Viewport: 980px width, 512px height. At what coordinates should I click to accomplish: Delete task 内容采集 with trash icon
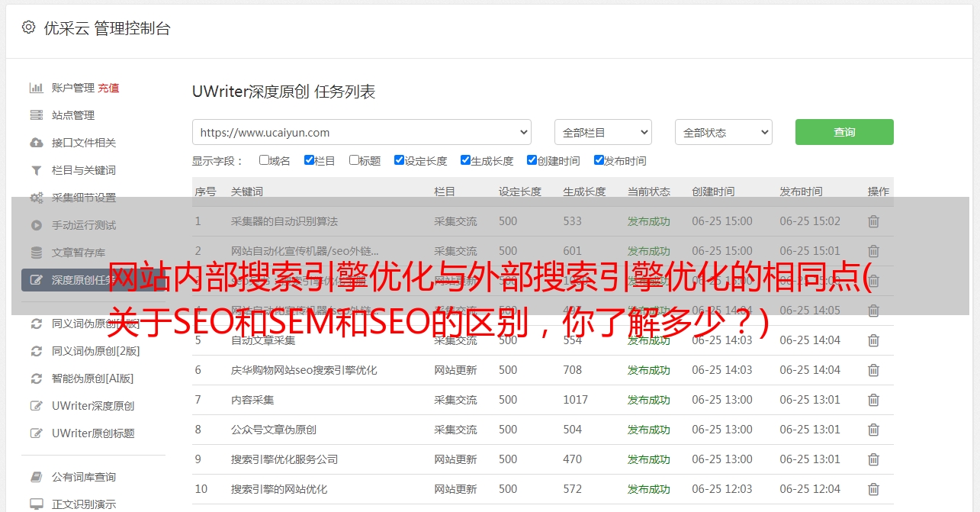pos(874,400)
